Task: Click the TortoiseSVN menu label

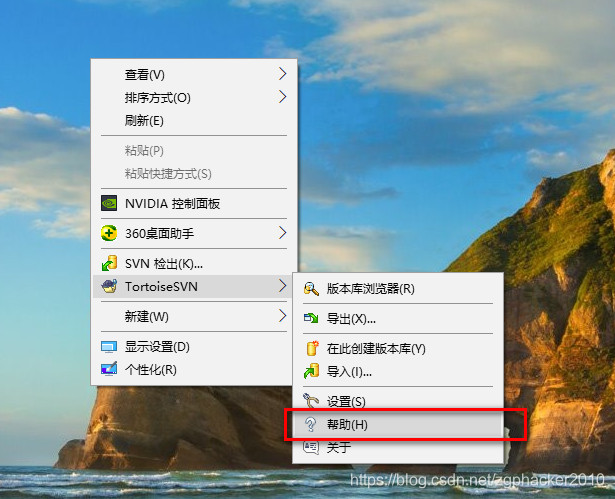Action: (x=161, y=286)
